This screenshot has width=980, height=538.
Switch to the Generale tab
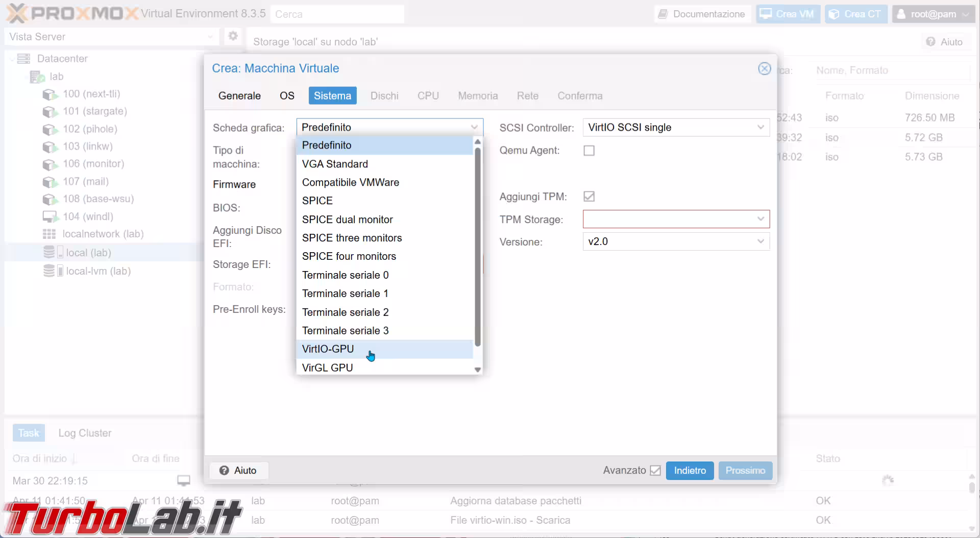click(239, 96)
